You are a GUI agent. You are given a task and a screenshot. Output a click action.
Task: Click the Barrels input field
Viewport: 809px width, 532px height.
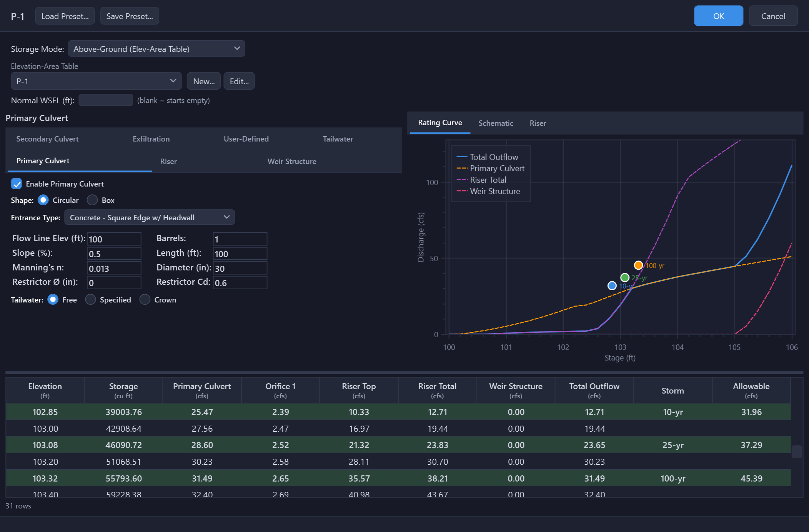coord(240,239)
